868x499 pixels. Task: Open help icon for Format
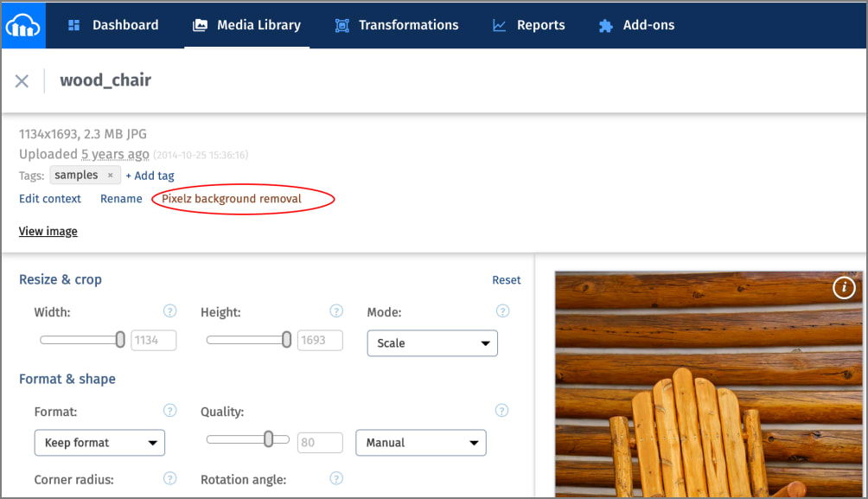coord(170,411)
